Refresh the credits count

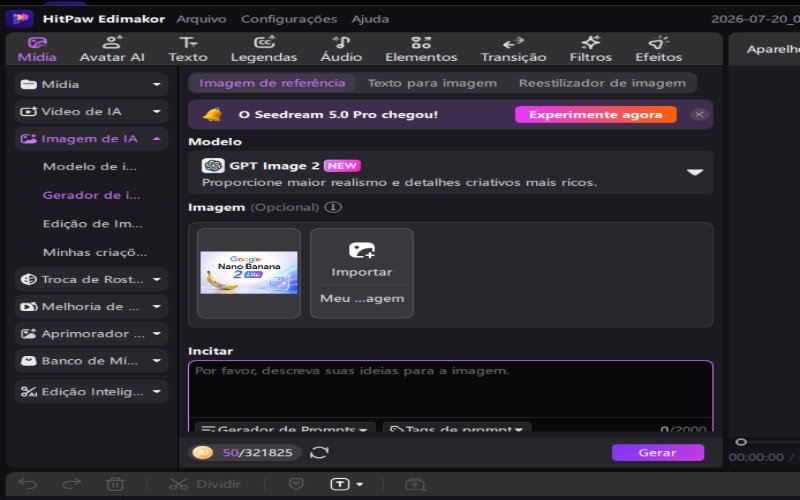click(319, 453)
